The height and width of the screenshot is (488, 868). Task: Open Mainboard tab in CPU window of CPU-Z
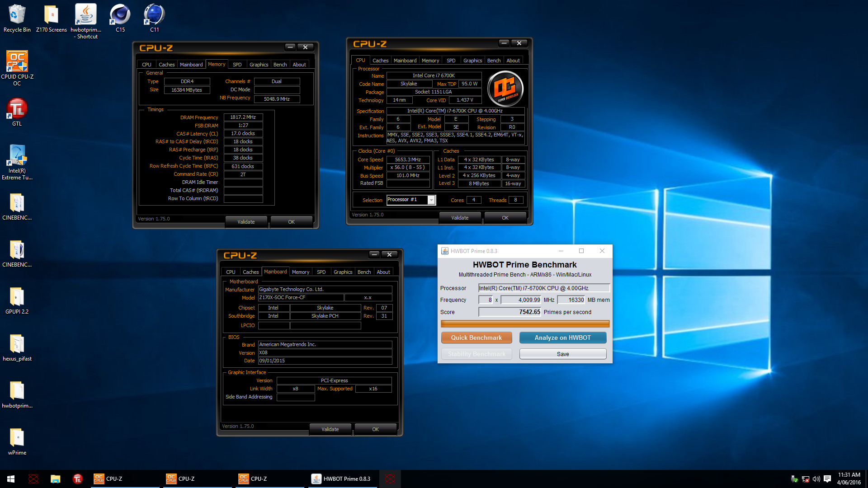point(405,61)
